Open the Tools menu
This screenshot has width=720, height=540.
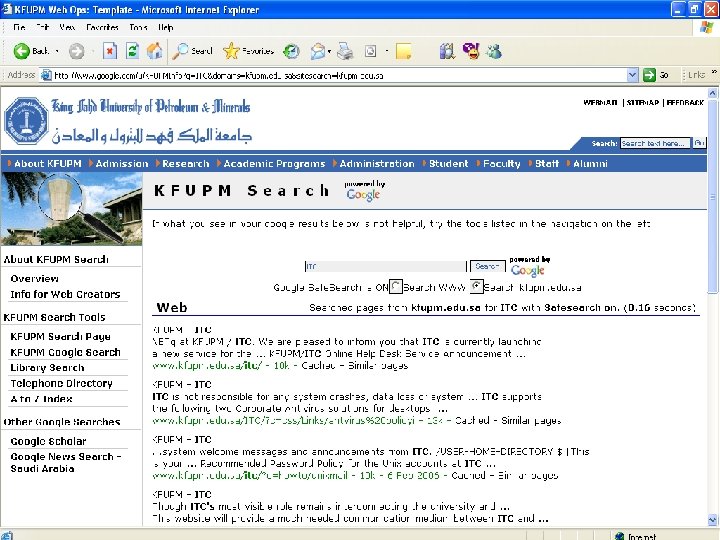(x=138, y=28)
